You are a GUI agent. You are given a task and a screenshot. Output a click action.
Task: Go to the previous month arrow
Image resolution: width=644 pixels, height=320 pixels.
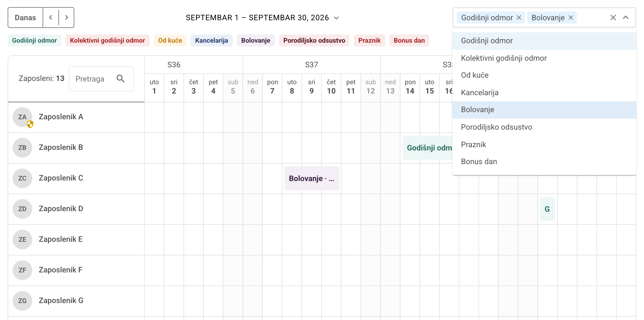51,18
